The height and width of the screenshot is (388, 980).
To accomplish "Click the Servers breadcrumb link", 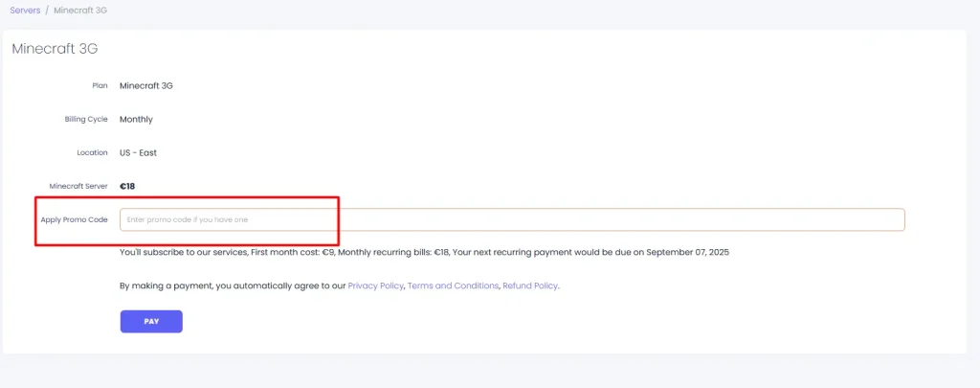I will point(26,9).
